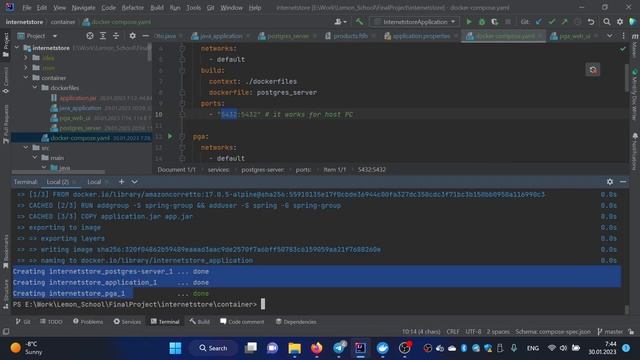Screen dimensions: 640x360
Task: Open Project panel options gear
Action: click(132, 36)
